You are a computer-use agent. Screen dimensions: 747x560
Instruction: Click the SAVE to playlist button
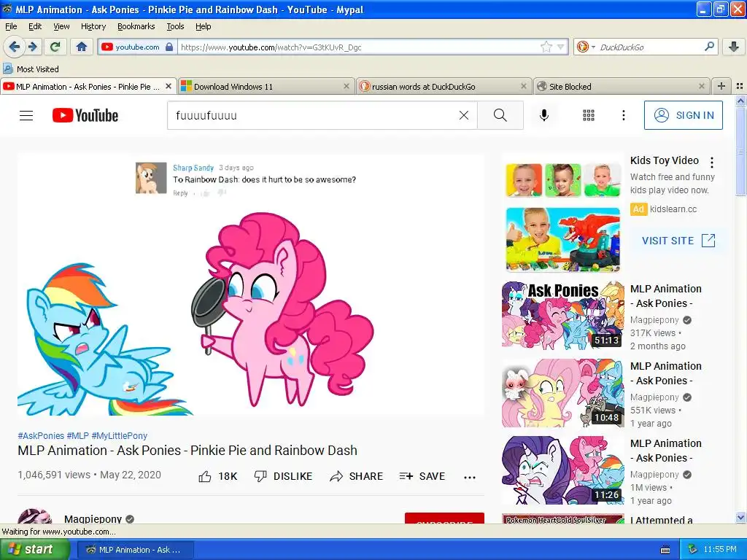click(422, 476)
